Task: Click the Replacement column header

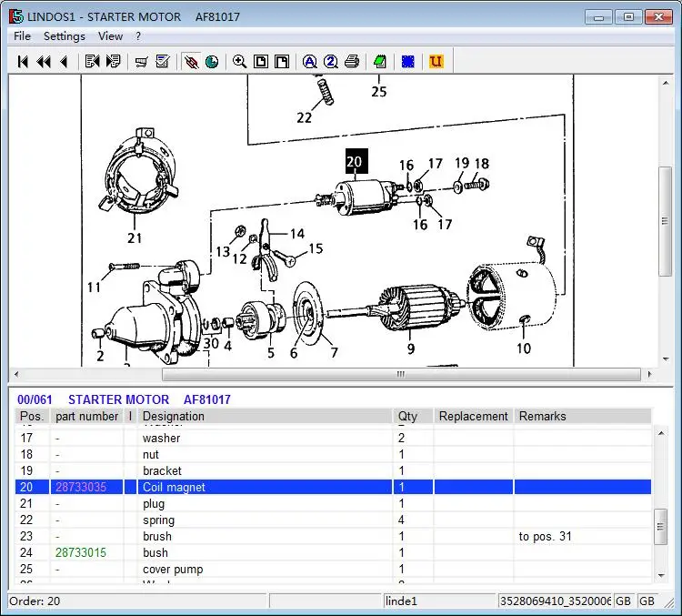Action: [473, 416]
